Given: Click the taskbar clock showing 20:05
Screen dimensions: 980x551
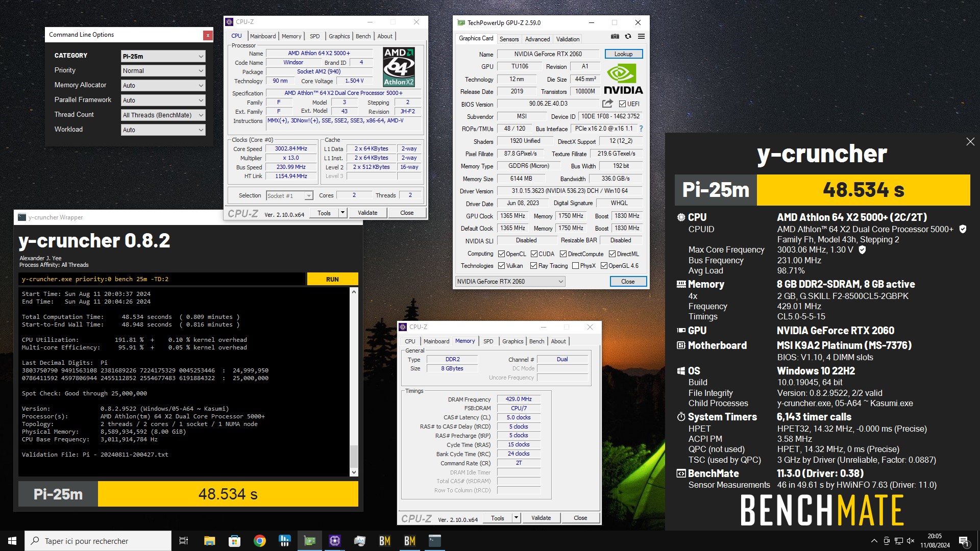Looking at the screenshot, I should coord(935,541).
